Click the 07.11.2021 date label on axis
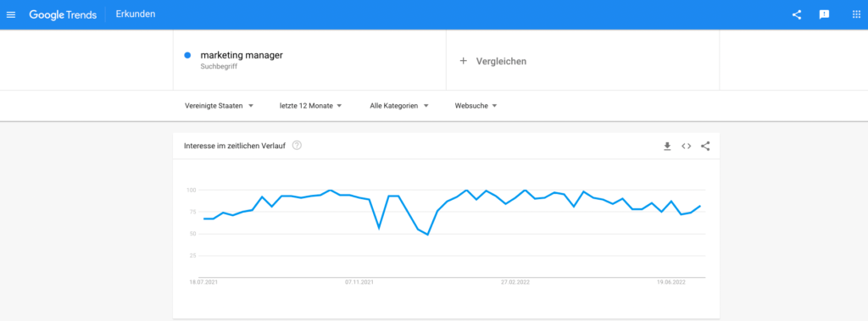The width and height of the screenshot is (868, 321). (359, 282)
